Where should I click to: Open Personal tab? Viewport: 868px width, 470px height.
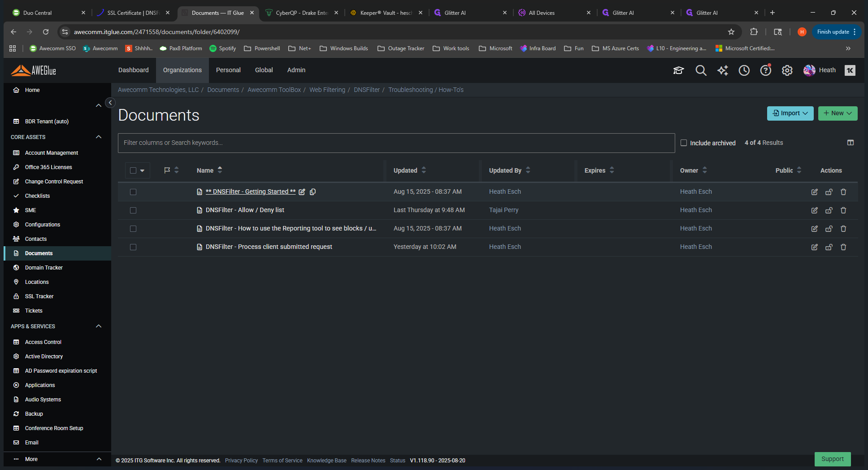(228, 70)
